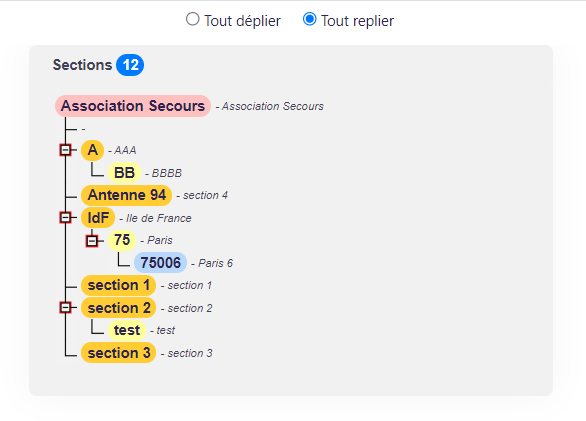Collapse the A section node
The width and height of the screenshot is (586, 421).
(x=65, y=150)
